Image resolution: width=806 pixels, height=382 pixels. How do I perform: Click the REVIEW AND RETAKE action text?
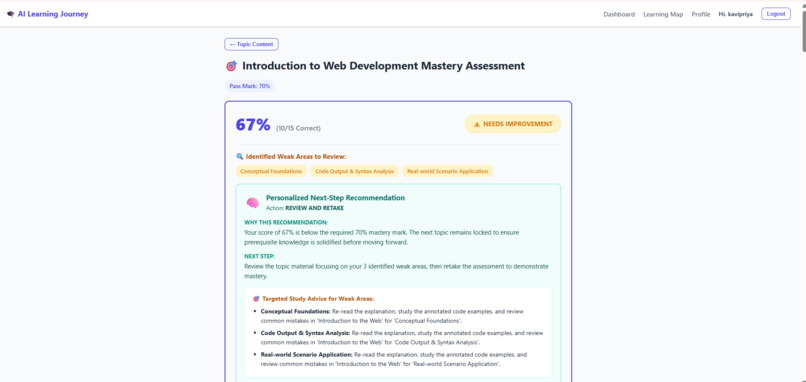click(x=315, y=208)
